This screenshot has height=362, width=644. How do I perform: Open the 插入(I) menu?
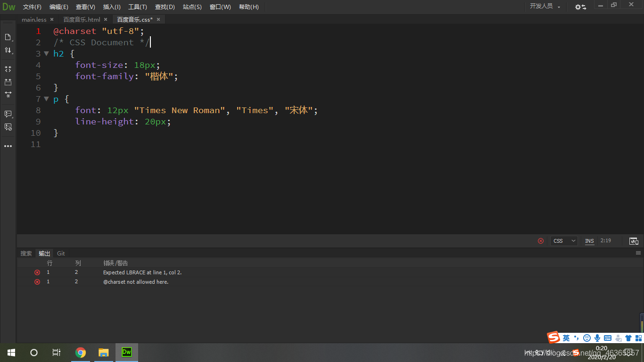coord(112,7)
